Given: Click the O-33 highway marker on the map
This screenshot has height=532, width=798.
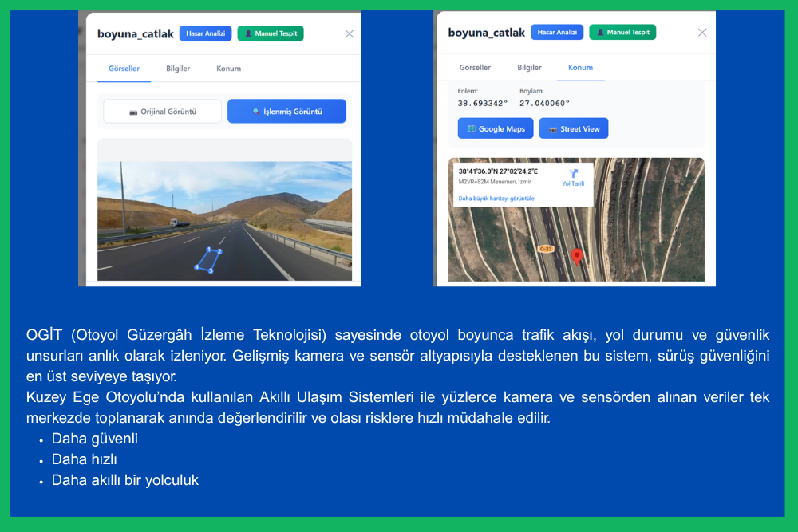Looking at the screenshot, I should [x=546, y=249].
